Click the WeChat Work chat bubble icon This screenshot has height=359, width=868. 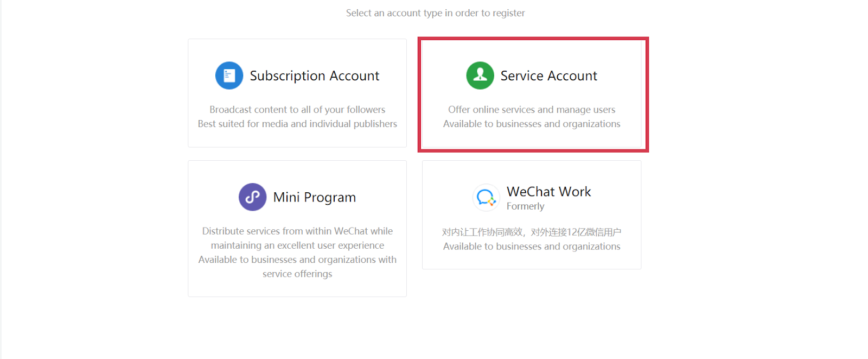(486, 198)
